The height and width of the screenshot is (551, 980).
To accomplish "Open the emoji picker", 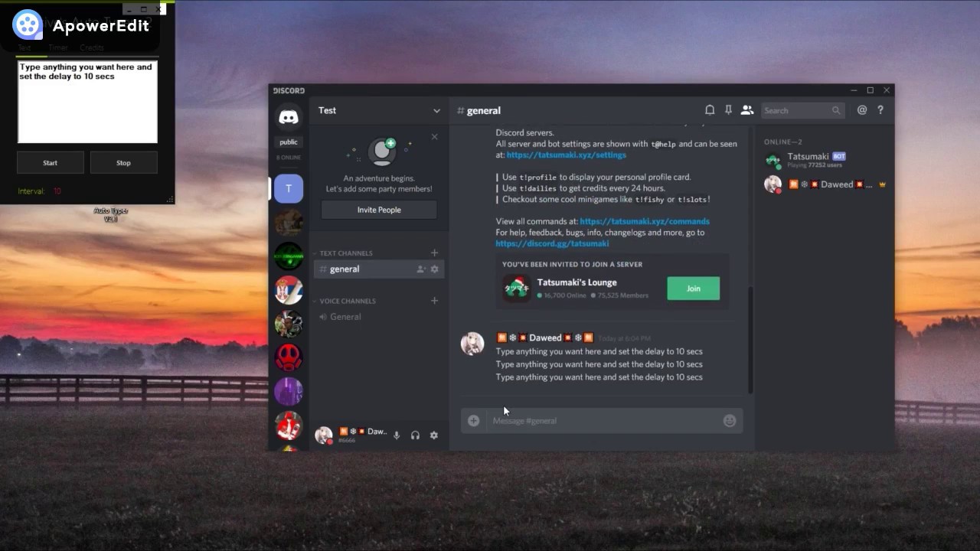I will [x=730, y=420].
